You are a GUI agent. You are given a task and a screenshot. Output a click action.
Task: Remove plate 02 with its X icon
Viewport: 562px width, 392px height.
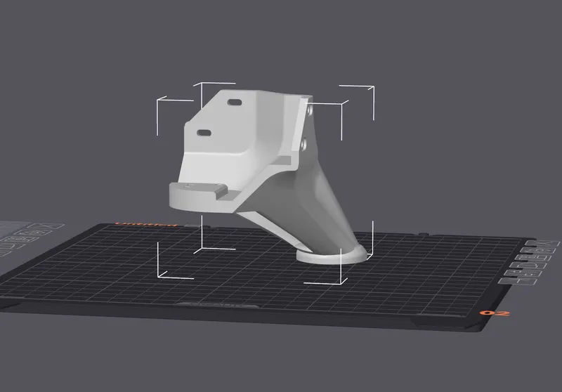tap(542, 243)
